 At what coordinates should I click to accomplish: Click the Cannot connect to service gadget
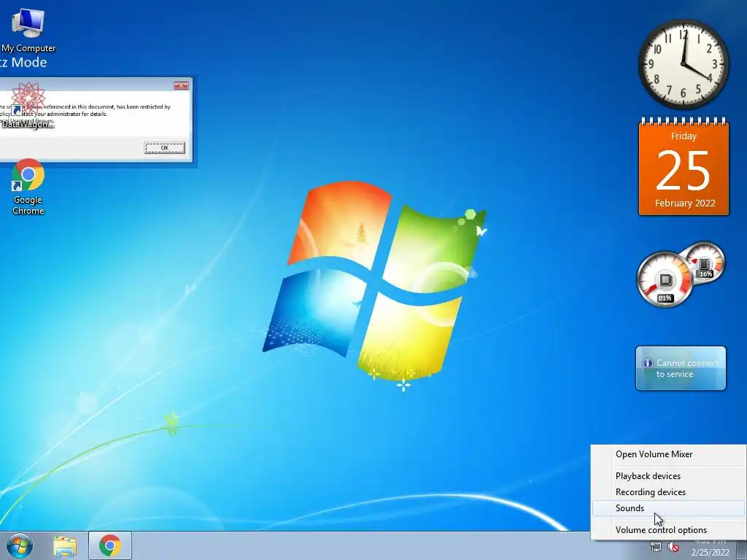[x=681, y=368]
